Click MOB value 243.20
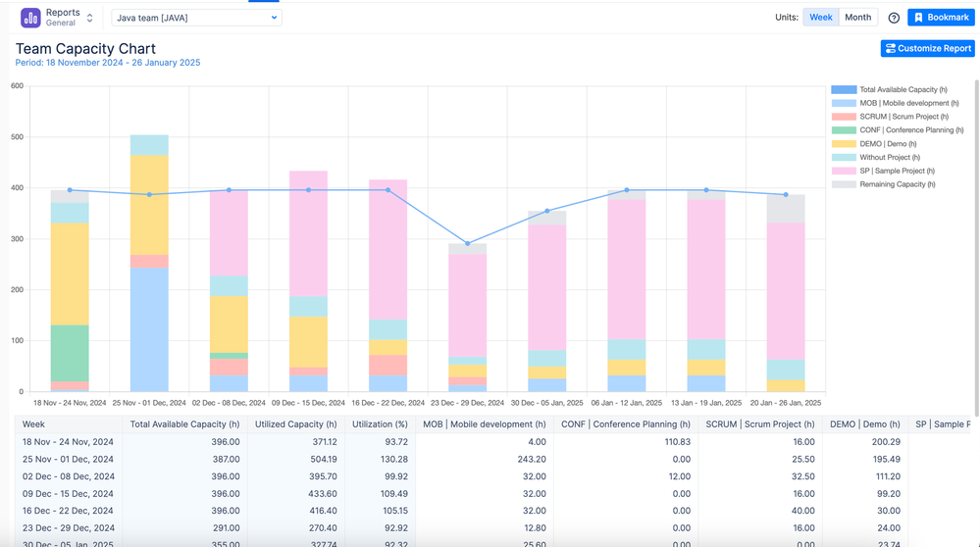 (532, 459)
